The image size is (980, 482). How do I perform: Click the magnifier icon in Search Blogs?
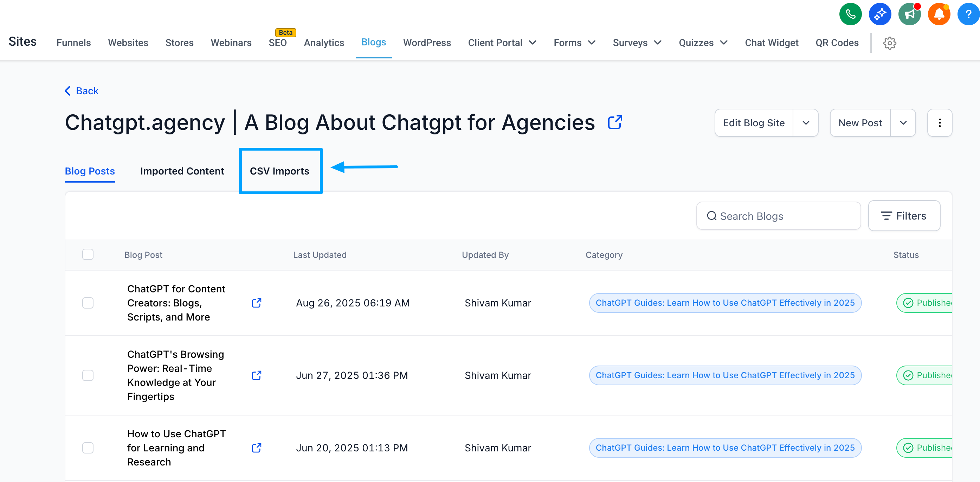tap(711, 216)
